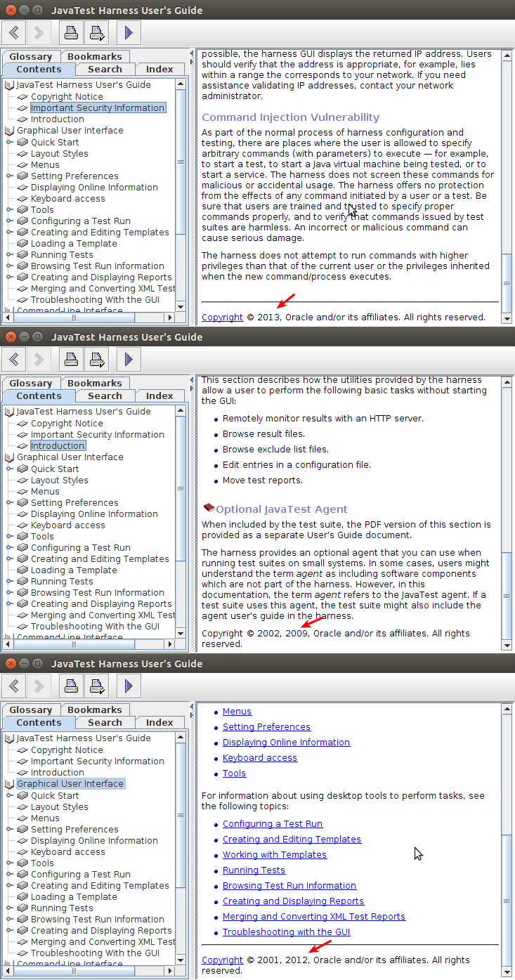Image resolution: width=515 pixels, height=980 pixels.
Task: Open the Index tab in the middle window
Action: [159, 396]
